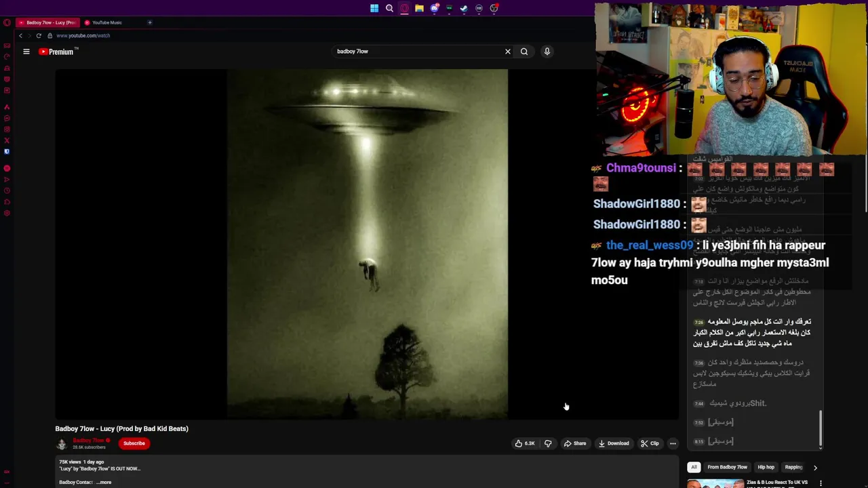Start voice search with microphone

pyautogui.click(x=547, y=52)
